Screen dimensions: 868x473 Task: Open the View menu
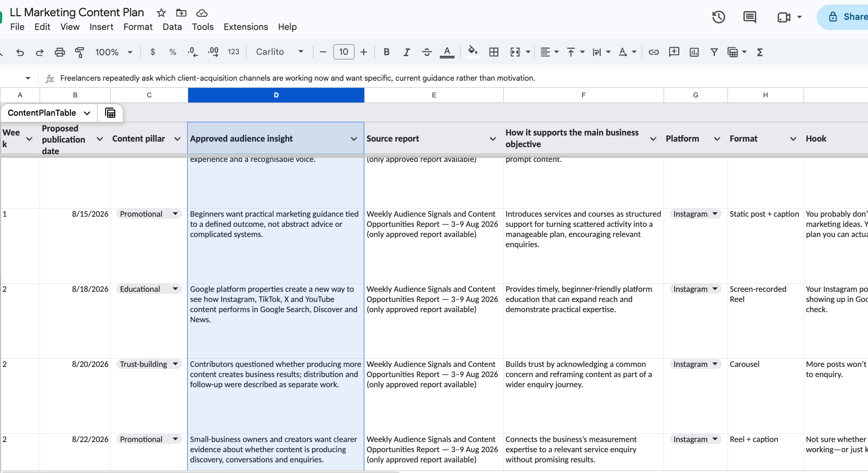pyautogui.click(x=70, y=27)
